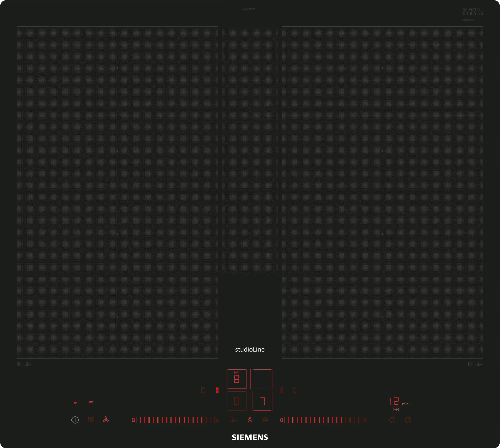This screenshot has height=448, width=500.
Task: Toggle the left flexZone split icon
Action: click(x=217, y=390)
